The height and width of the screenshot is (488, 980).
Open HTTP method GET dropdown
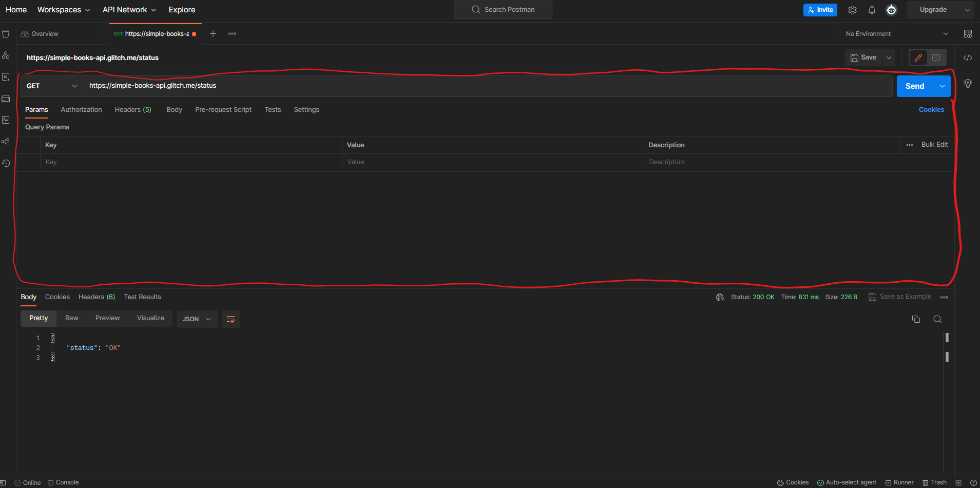pyautogui.click(x=51, y=86)
